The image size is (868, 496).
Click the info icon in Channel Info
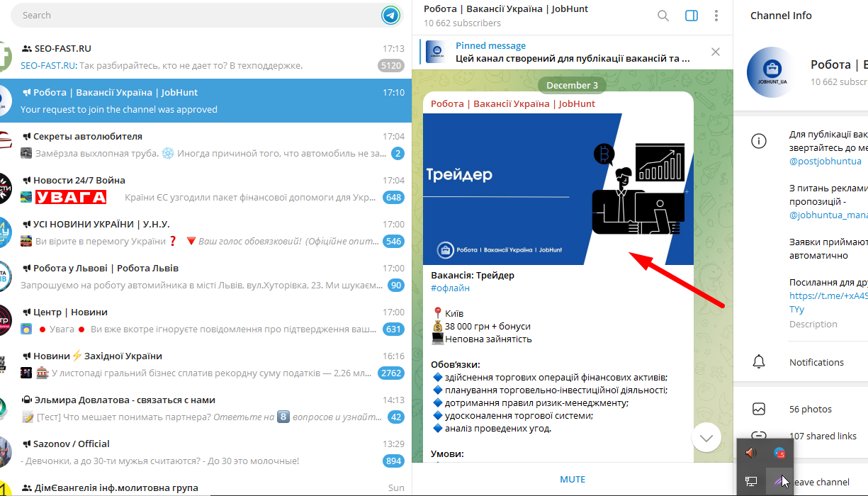pos(759,141)
